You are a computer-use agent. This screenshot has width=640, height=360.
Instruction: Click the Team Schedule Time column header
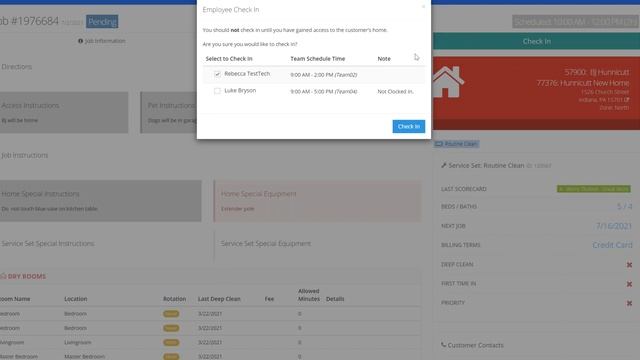(318, 59)
